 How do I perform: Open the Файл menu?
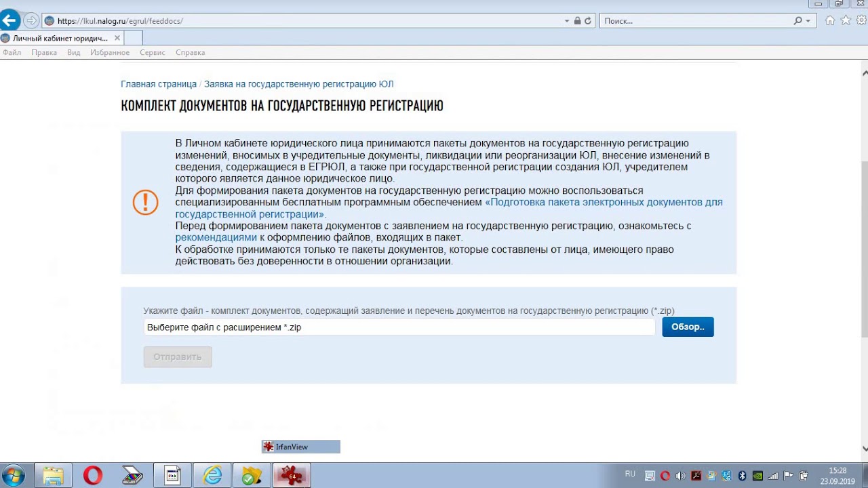point(12,52)
